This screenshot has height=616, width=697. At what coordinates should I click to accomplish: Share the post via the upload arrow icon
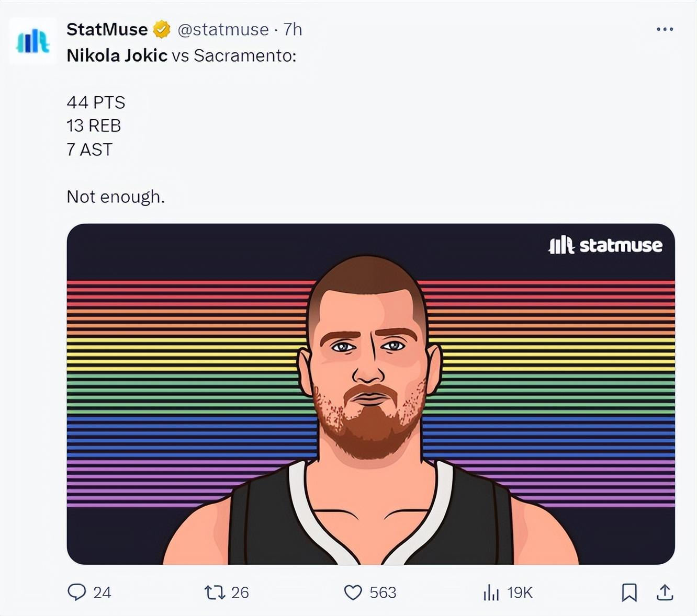665,592
